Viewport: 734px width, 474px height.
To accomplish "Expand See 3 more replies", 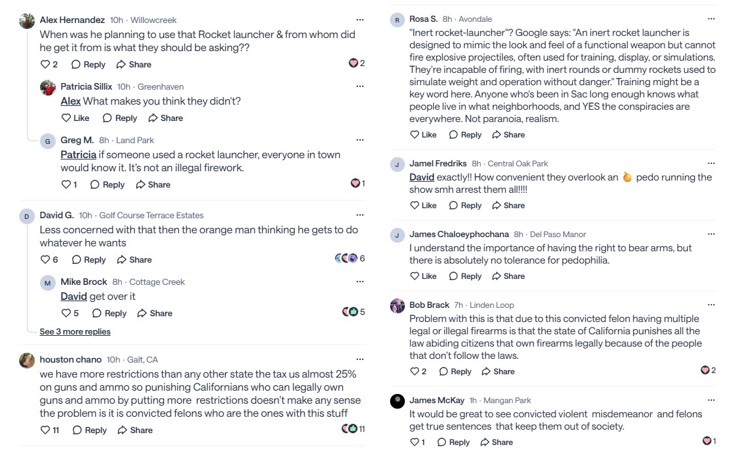I will pos(75,331).
